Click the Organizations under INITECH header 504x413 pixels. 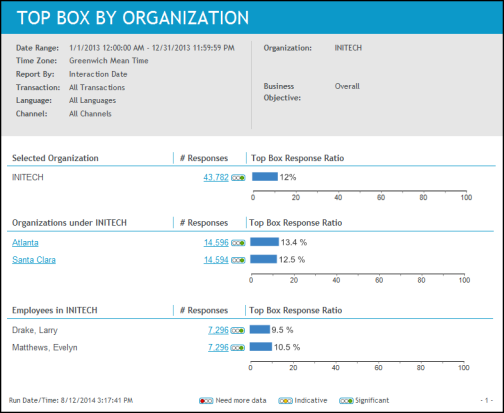tap(69, 223)
